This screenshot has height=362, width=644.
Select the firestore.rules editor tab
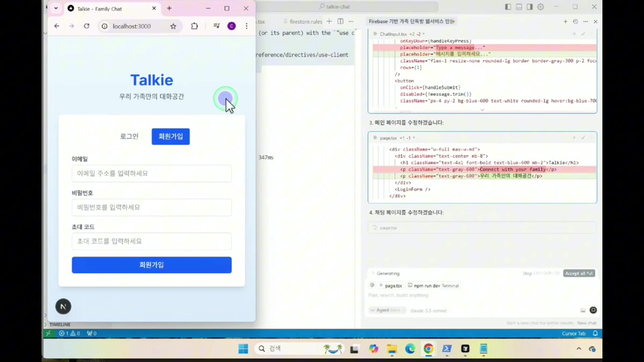click(x=305, y=21)
